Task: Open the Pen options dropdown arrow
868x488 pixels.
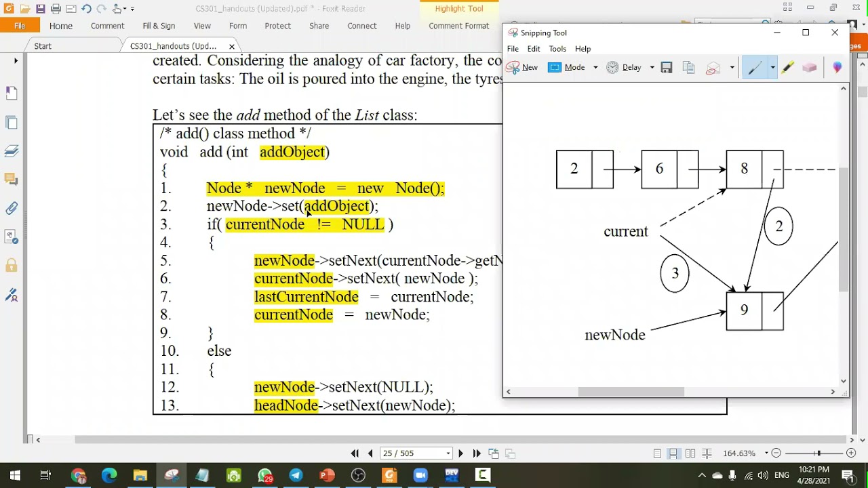Action: coord(772,67)
